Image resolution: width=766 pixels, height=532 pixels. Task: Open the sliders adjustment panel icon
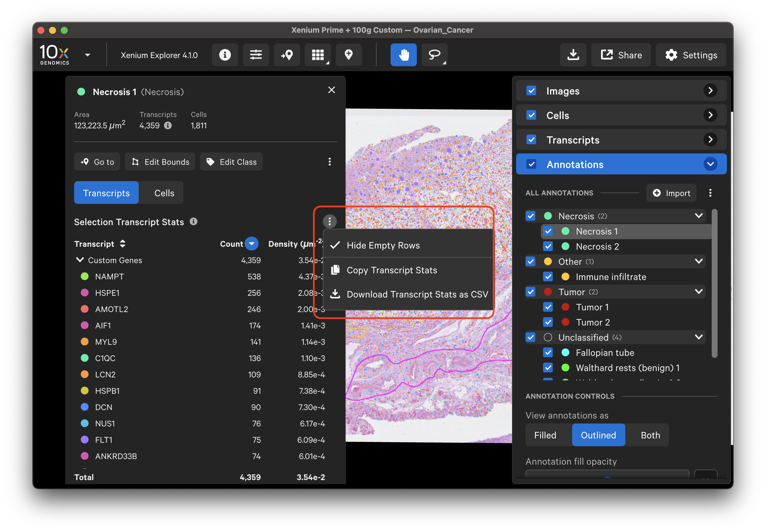coord(255,55)
